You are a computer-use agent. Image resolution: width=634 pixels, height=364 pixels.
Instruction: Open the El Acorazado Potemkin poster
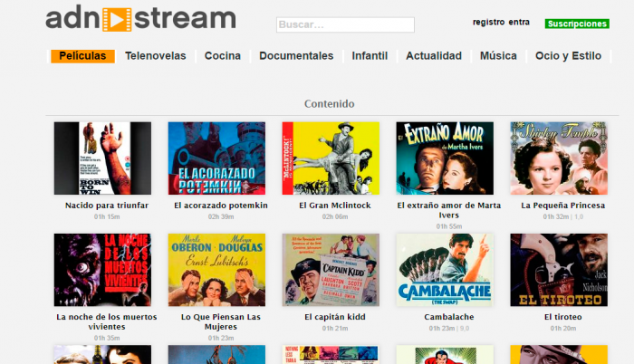click(x=216, y=158)
